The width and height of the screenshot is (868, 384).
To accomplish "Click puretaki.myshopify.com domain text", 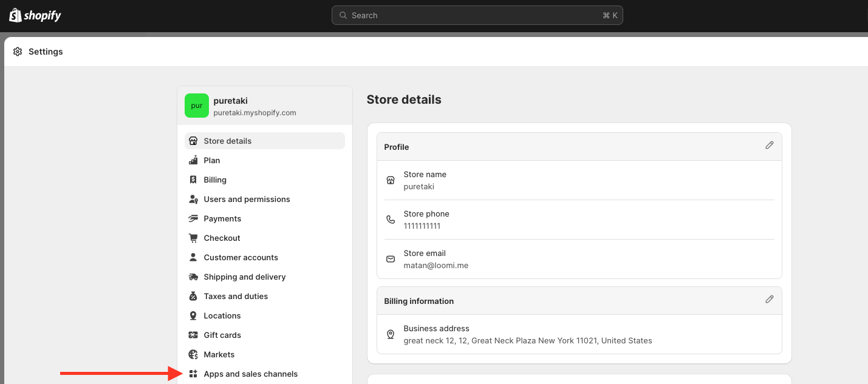I will [255, 113].
